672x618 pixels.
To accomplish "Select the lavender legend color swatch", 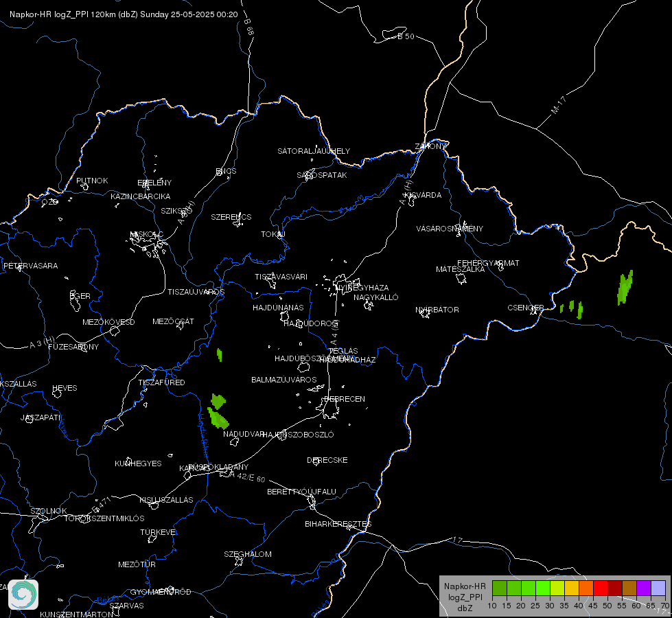I will tap(658, 588).
